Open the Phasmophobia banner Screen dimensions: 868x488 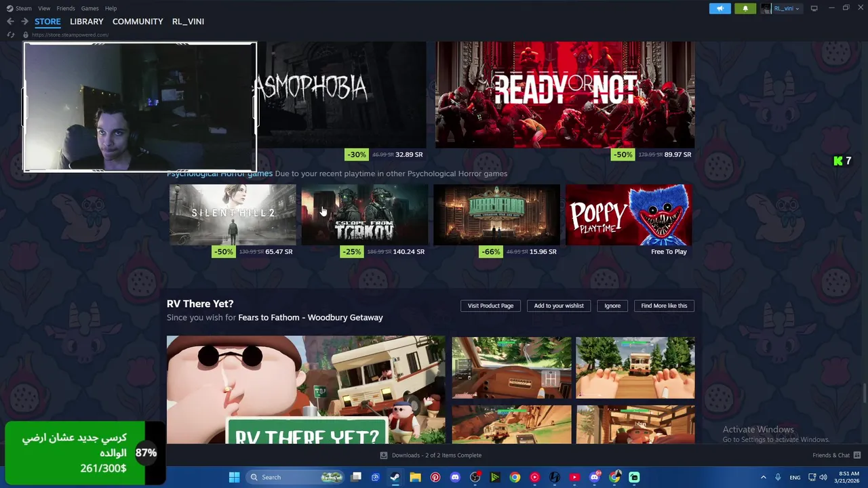341,95
